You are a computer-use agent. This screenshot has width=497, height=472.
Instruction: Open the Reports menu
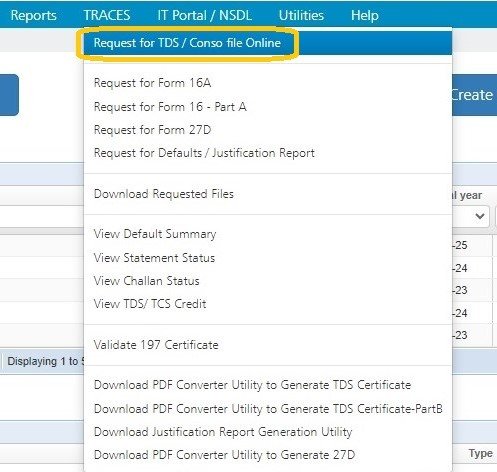[33, 15]
